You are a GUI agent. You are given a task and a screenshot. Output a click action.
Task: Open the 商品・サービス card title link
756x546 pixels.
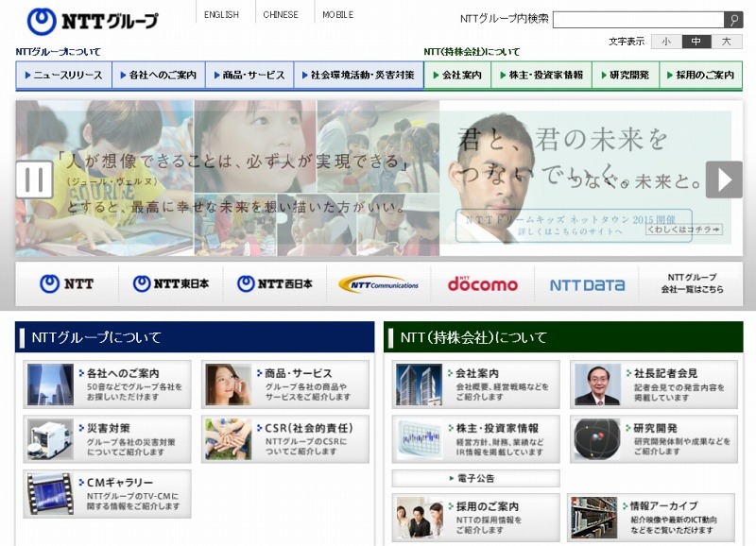click(299, 373)
